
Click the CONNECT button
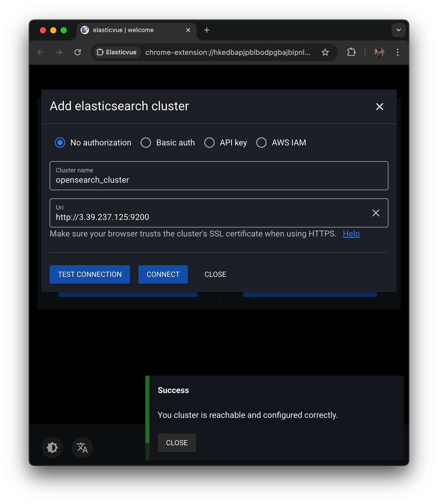(163, 275)
